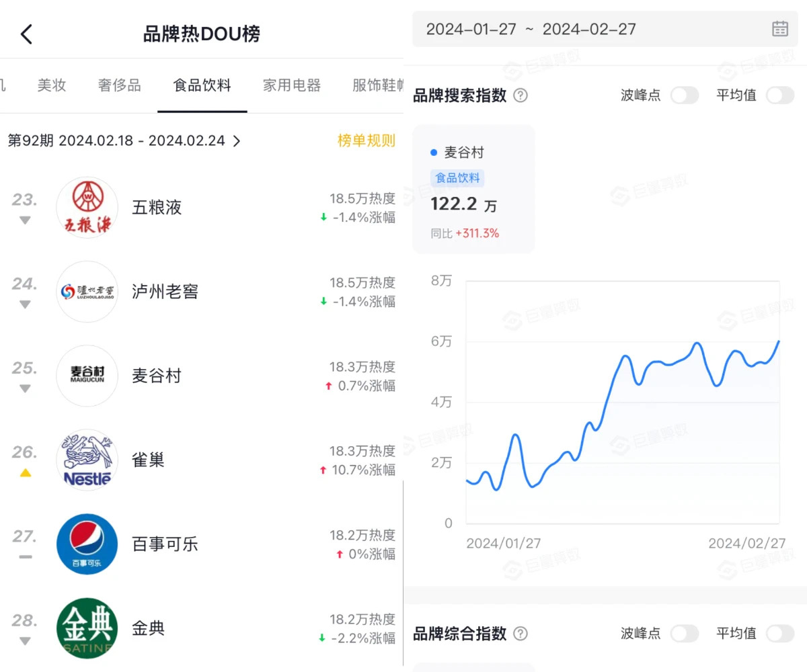Viewport: 807px width, 672px height.
Task: Turn on 波峰点 for 品牌综合指数
Action: [685, 634]
